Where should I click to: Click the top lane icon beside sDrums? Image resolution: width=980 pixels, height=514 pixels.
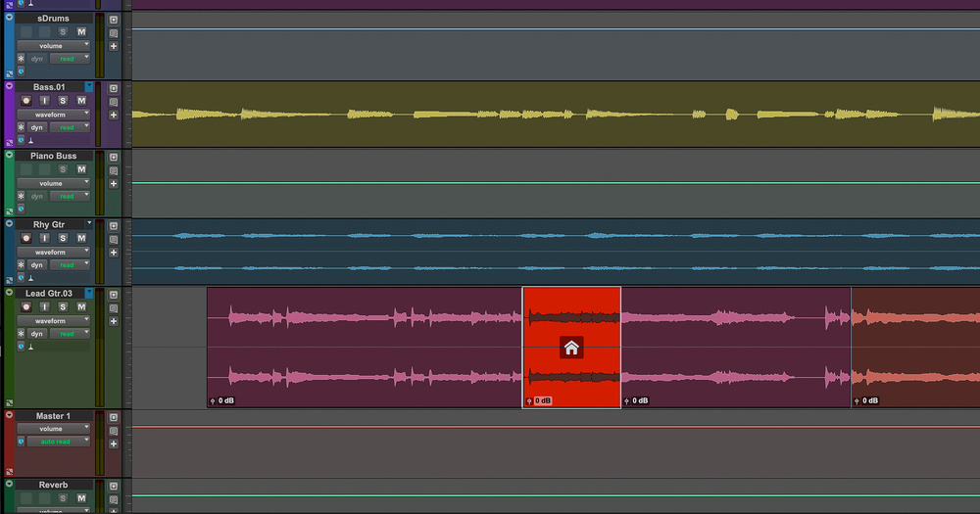[114, 20]
